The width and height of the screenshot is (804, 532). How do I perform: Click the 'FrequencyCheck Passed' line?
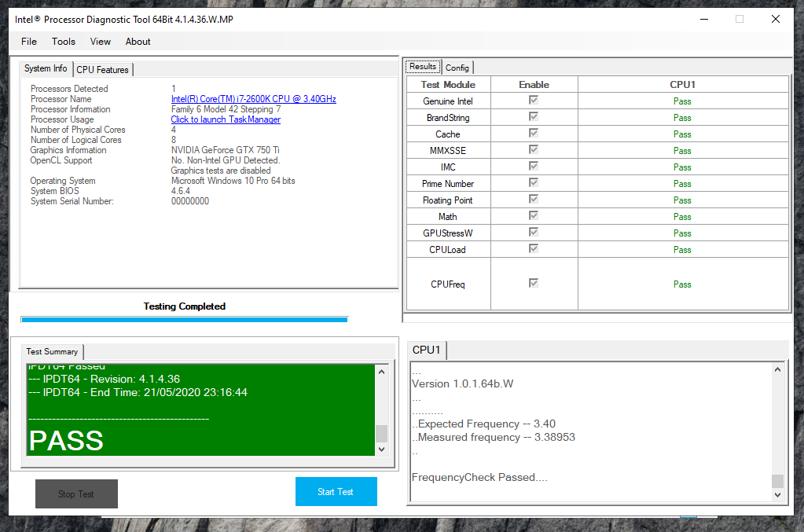coord(480,478)
